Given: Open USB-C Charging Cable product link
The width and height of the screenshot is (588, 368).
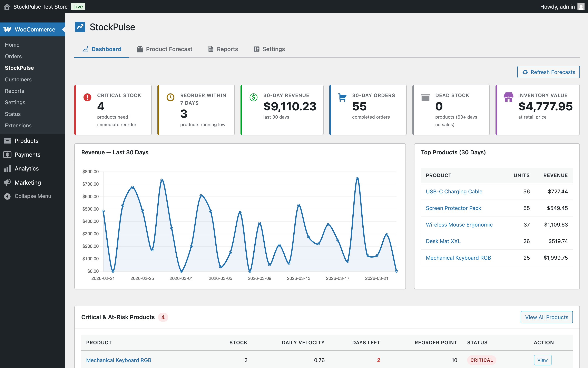Looking at the screenshot, I should [x=454, y=192].
